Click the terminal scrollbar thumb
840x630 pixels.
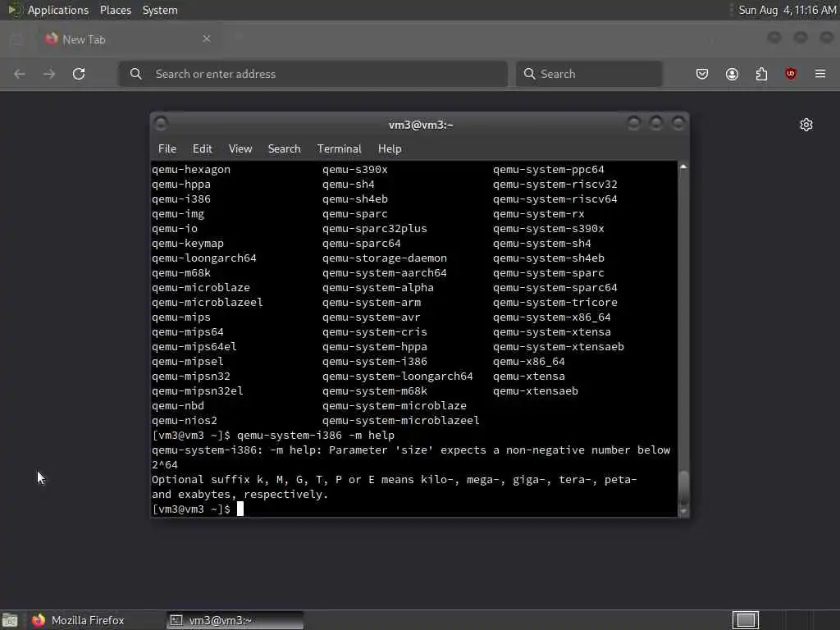click(x=683, y=488)
